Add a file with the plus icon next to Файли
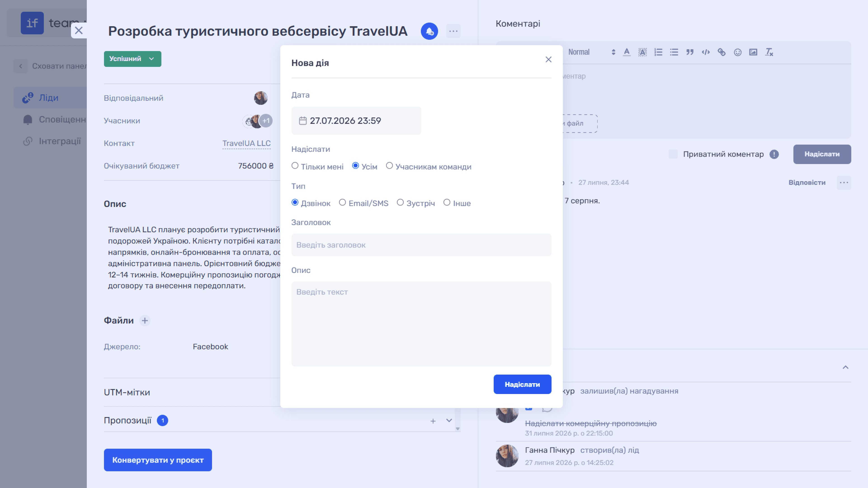The image size is (868, 488). tap(145, 321)
